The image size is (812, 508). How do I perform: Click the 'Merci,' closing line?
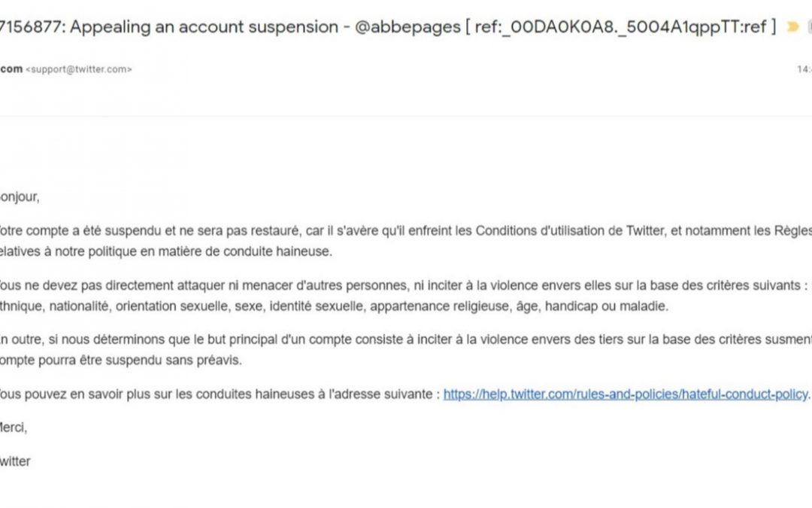coord(14,427)
